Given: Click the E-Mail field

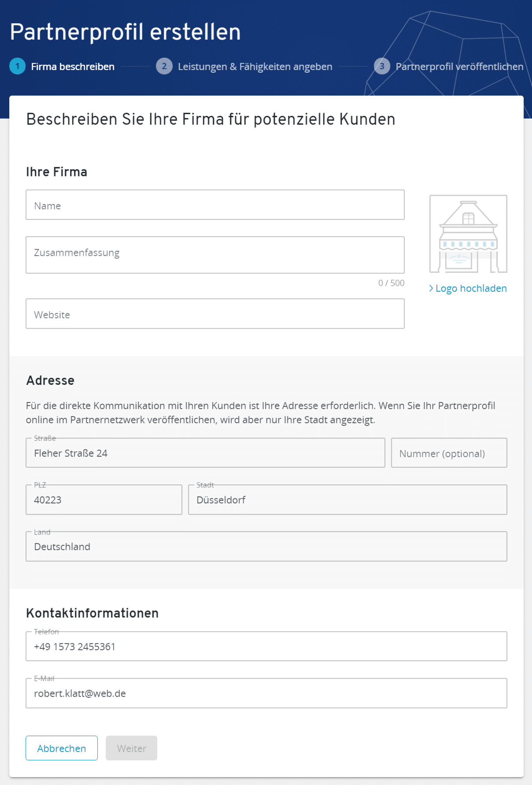Looking at the screenshot, I should pos(266,693).
